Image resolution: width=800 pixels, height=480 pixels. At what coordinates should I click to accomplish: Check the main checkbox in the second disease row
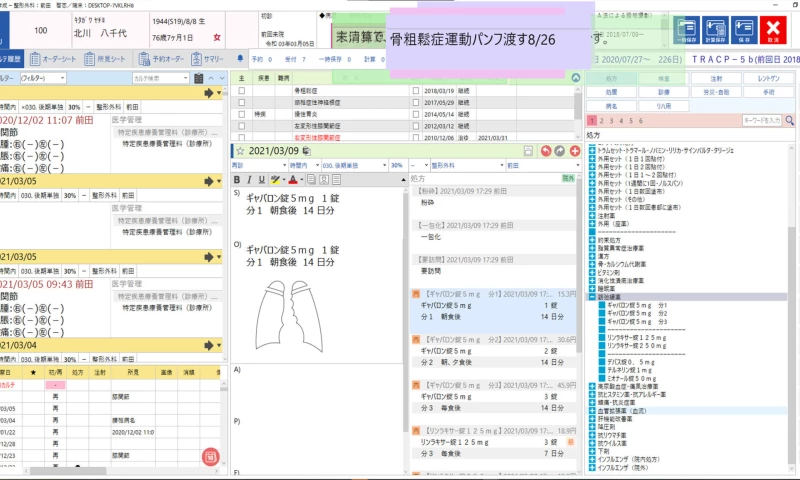click(242, 102)
